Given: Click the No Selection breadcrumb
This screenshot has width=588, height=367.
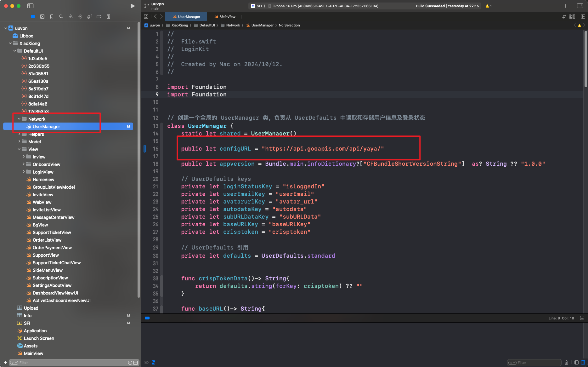Looking at the screenshot, I should pos(289,25).
